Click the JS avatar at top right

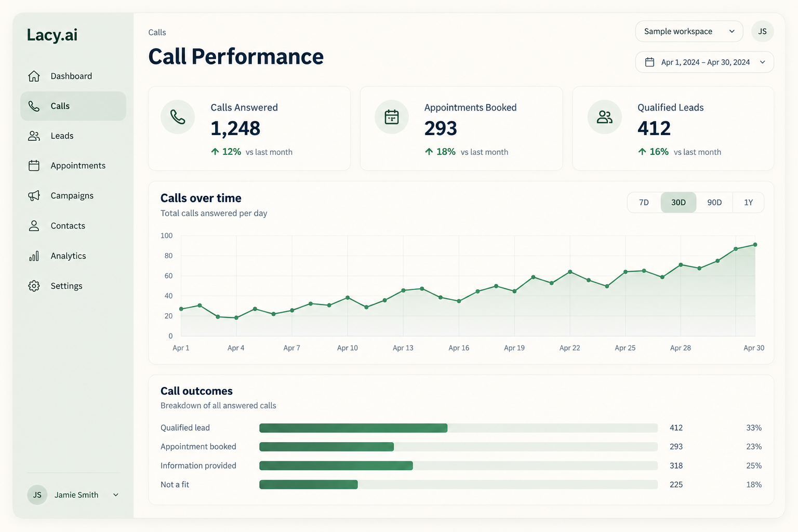[x=762, y=31]
